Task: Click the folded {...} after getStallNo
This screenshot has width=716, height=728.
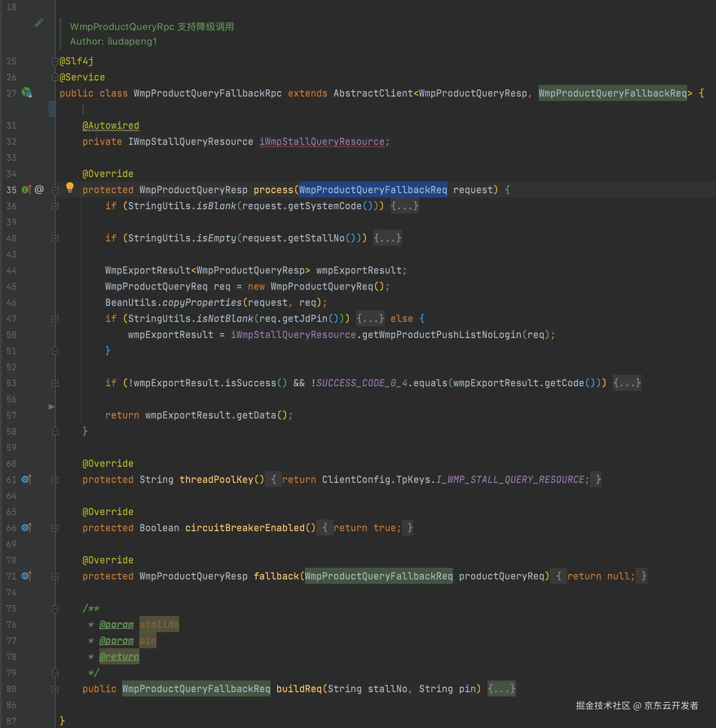Action: [x=387, y=238]
